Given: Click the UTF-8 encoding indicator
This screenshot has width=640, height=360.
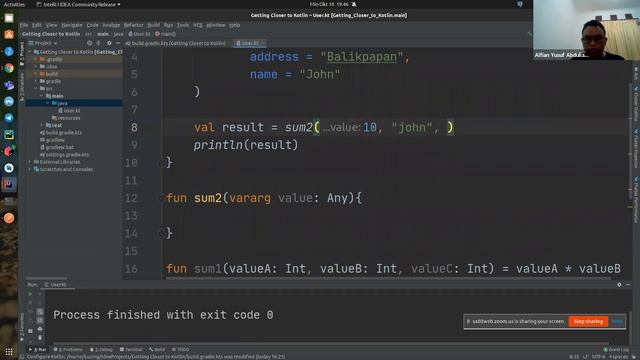Looking at the screenshot, I should 598,357.
